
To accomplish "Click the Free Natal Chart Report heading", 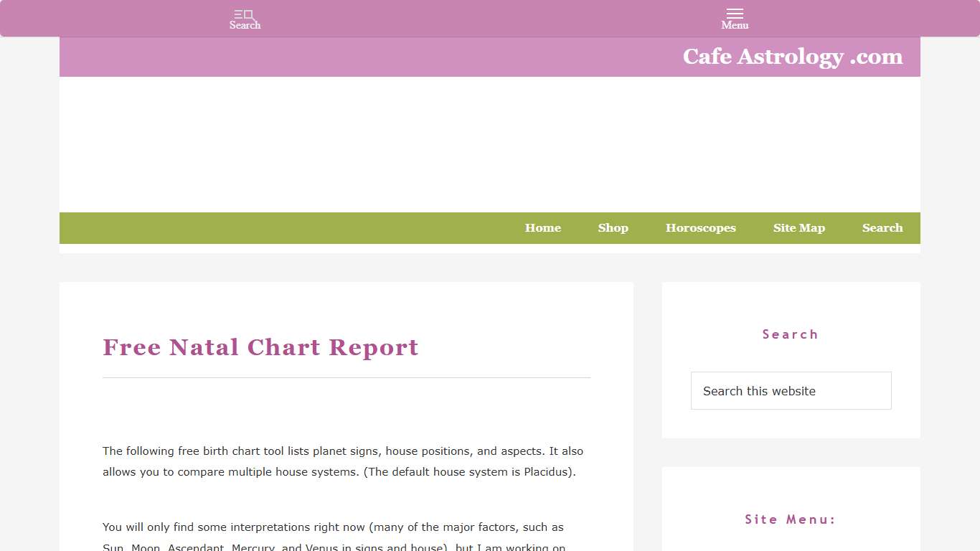I will pyautogui.click(x=260, y=347).
